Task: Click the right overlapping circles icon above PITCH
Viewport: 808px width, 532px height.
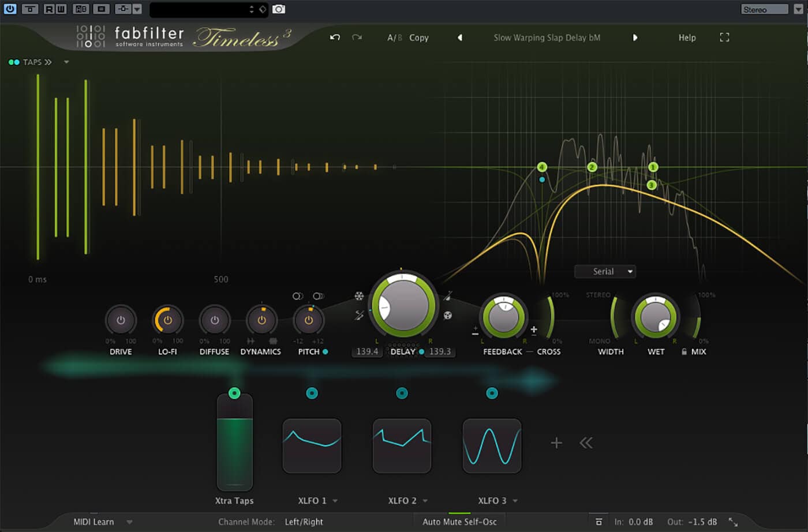Action: [319, 296]
